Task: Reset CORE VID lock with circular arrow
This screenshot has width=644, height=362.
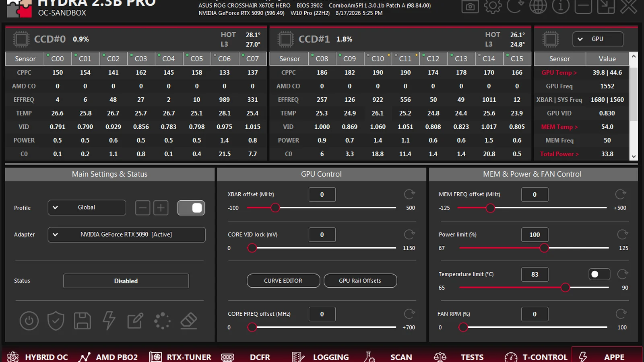Action: pos(409,234)
